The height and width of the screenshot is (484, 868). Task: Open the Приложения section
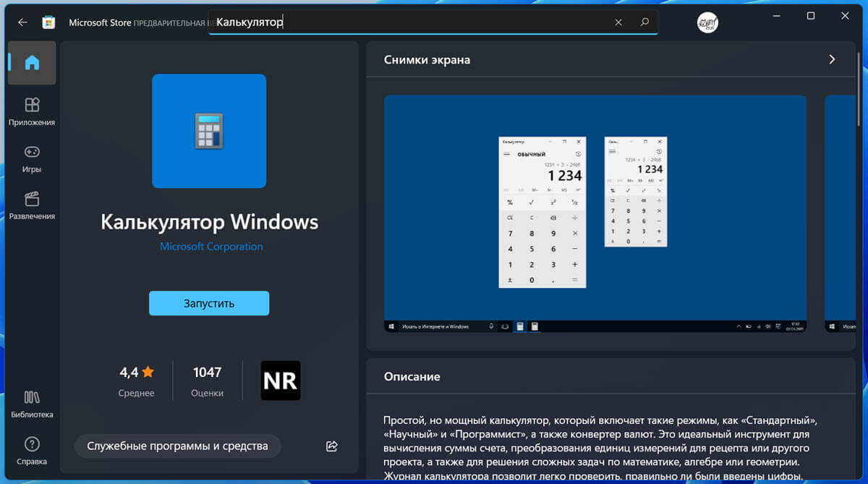[32, 111]
